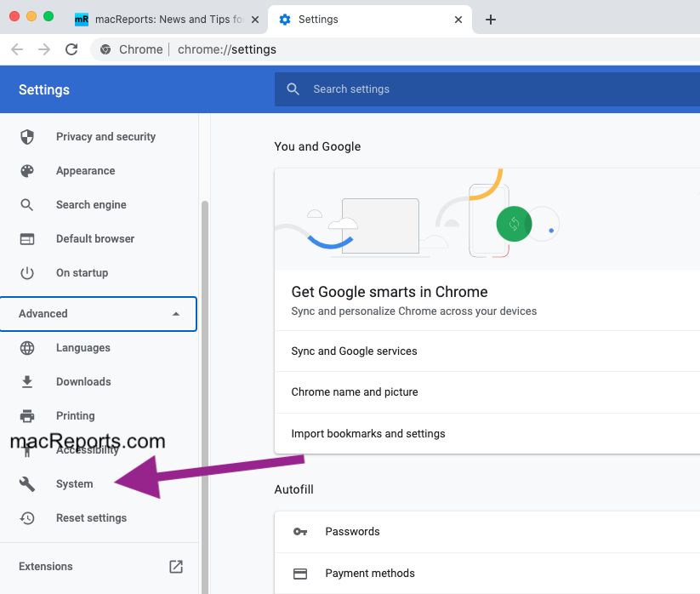Viewport: 700px width, 594px height.
Task: Click the Downloads arrow icon
Action: click(x=27, y=382)
